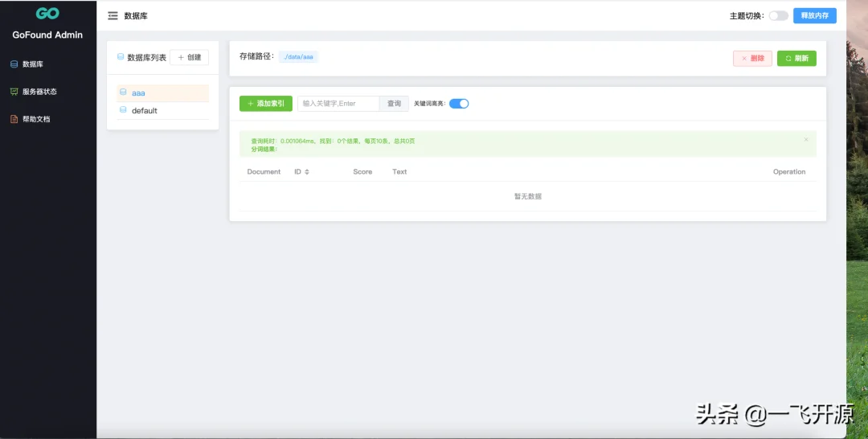Open 服务器状态 in the sidebar menu
This screenshot has width=868, height=439.
click(39, 92)
